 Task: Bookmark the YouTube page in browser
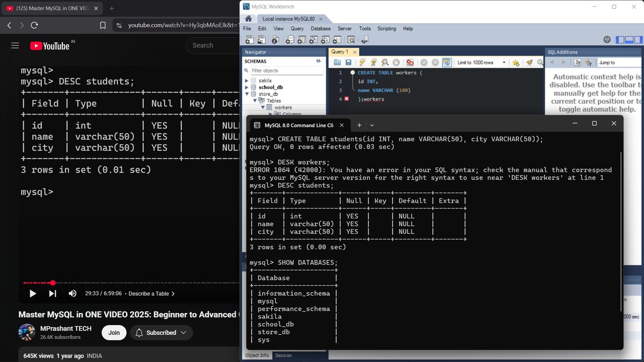103,25
